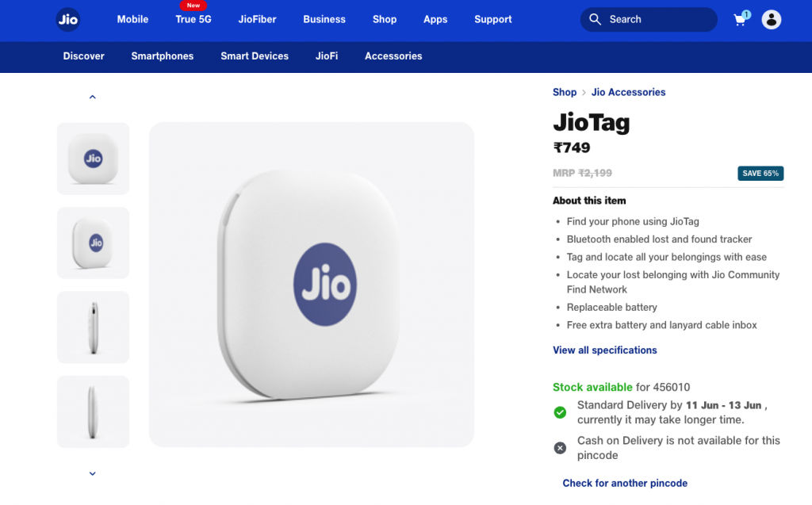Switch to the Accessories tab

393,56
